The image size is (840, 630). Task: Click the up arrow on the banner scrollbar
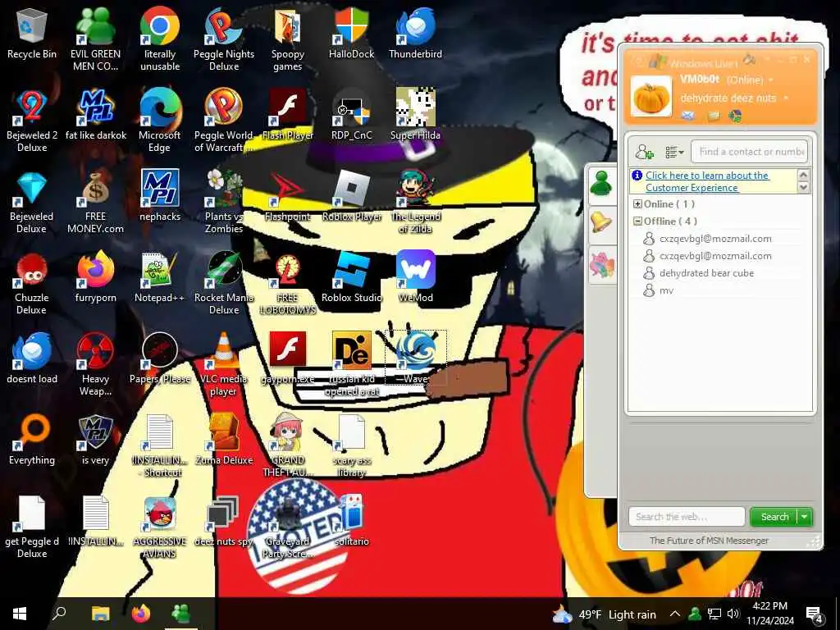pyautogui.click(x=803, y=175)
